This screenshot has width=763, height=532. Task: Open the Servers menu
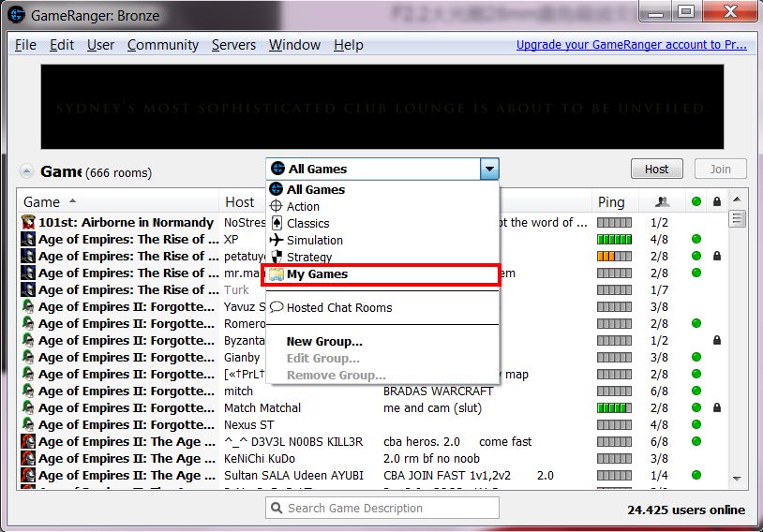point(233,45)
